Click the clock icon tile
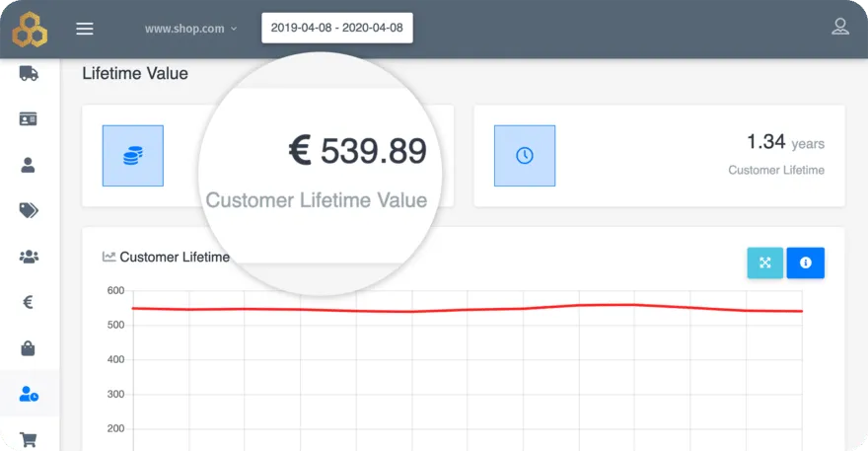 (x=525, y=156)
